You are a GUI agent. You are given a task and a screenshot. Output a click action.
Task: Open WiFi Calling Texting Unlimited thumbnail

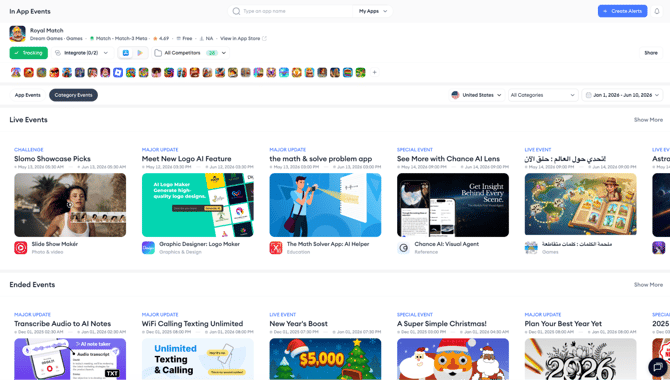point(197,359)
